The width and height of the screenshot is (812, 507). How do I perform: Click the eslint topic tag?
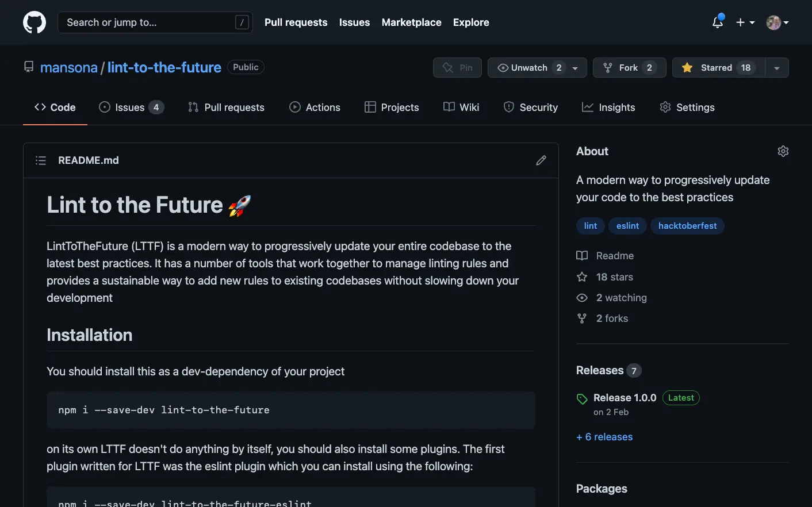click(x=627, y=226)
